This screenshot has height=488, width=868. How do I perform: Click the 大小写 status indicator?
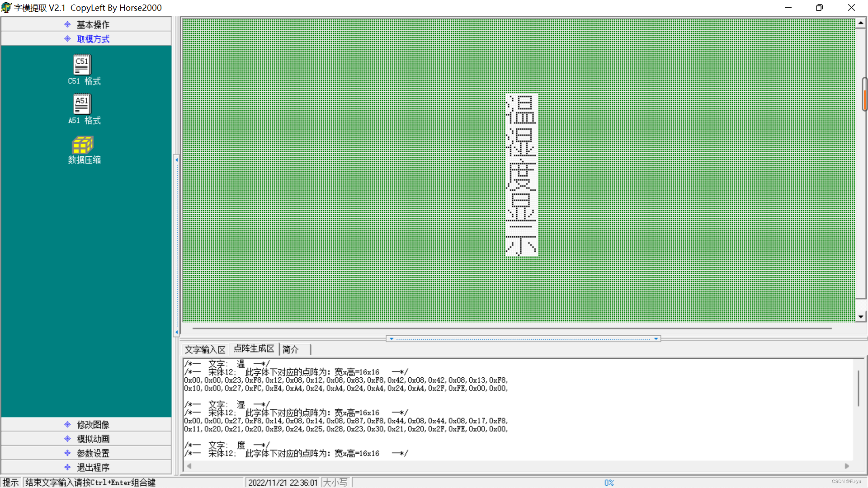[335, 483]
